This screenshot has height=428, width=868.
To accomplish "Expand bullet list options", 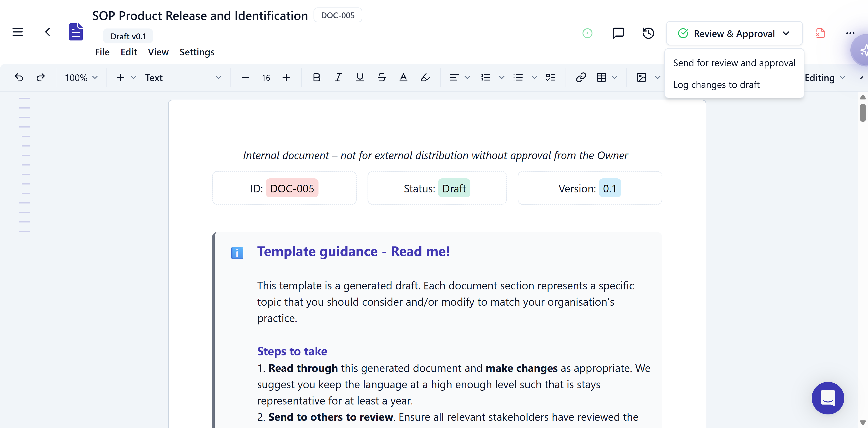I will pos(534,78).
